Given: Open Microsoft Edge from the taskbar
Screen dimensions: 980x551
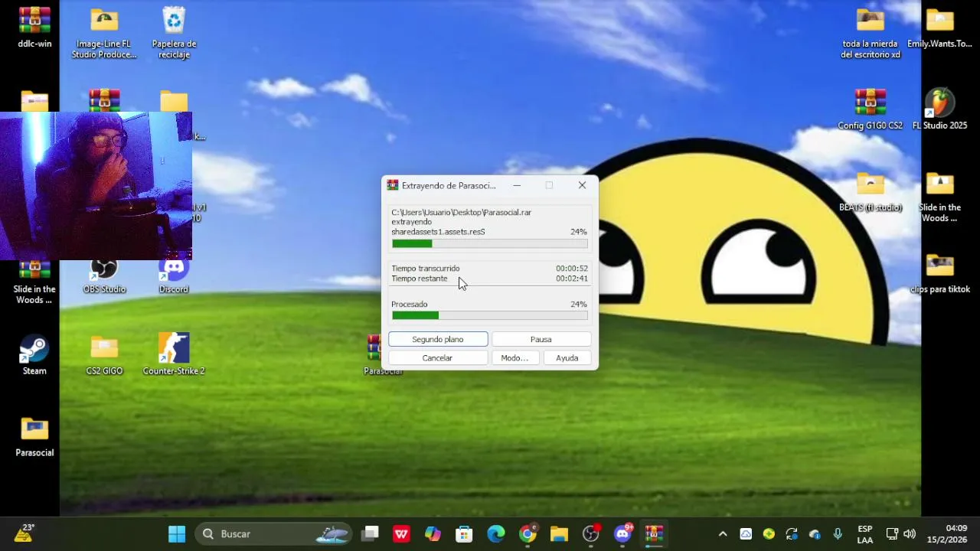Looking at the screenshot, I should (496, 534).
